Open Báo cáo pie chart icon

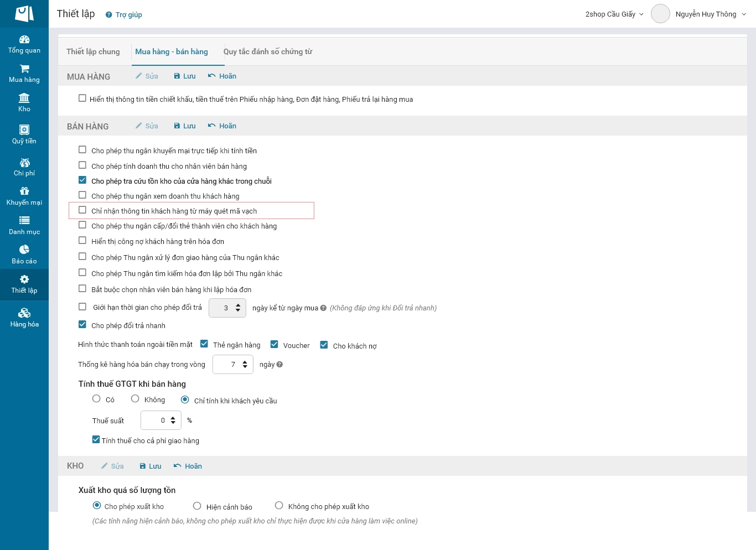[x=24, y=250]
